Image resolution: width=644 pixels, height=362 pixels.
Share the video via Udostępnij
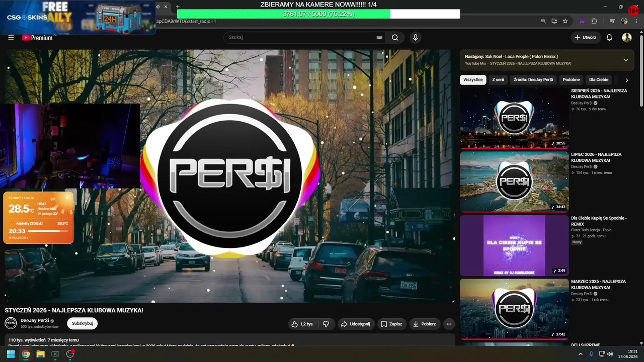[x=356, y=324]
